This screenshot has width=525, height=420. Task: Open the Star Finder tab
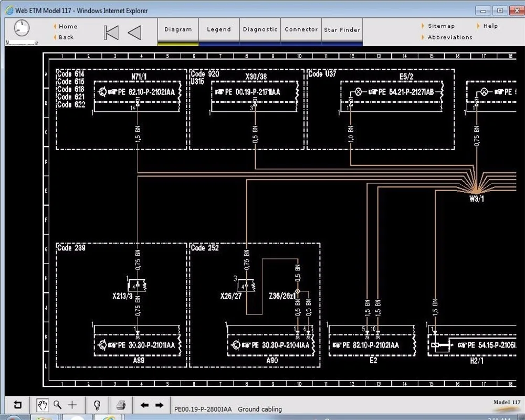click(x=342, y=30)
